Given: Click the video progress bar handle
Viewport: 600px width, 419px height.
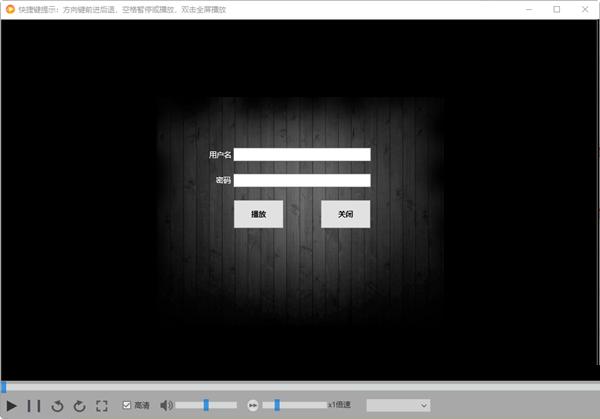Looking at the screenshot, I should [x=3, y=387].
